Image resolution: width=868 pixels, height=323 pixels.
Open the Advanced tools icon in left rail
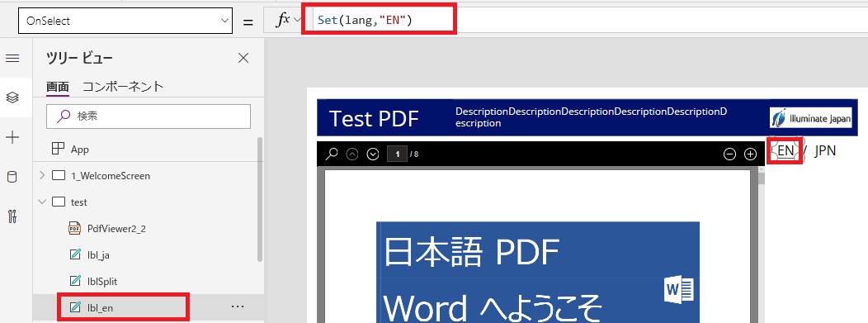tap(12, 216)
